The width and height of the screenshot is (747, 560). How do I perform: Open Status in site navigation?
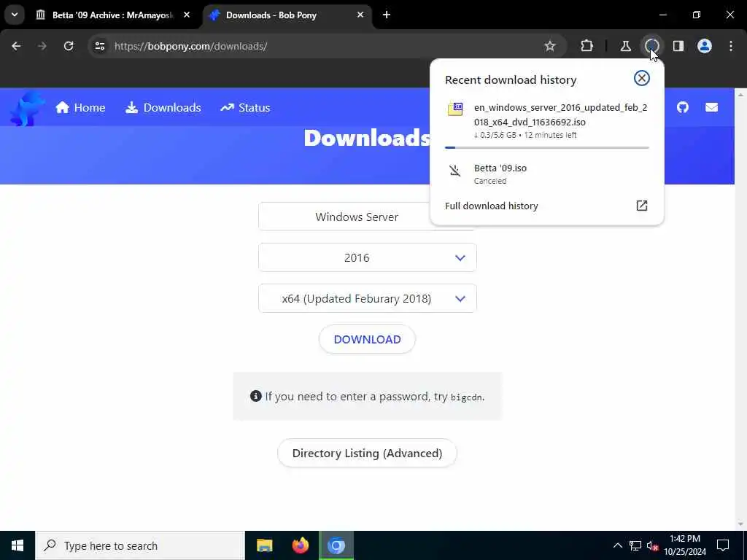point(245,108)
